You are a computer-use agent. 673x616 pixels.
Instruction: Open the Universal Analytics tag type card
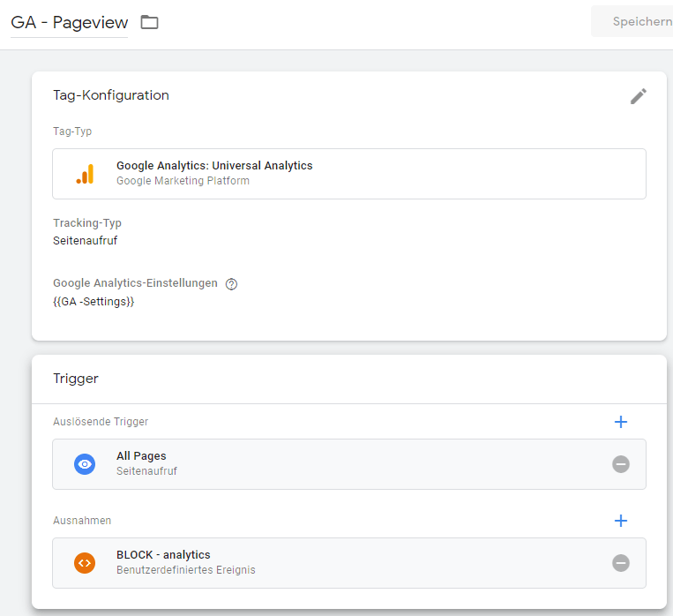(349, 174)
